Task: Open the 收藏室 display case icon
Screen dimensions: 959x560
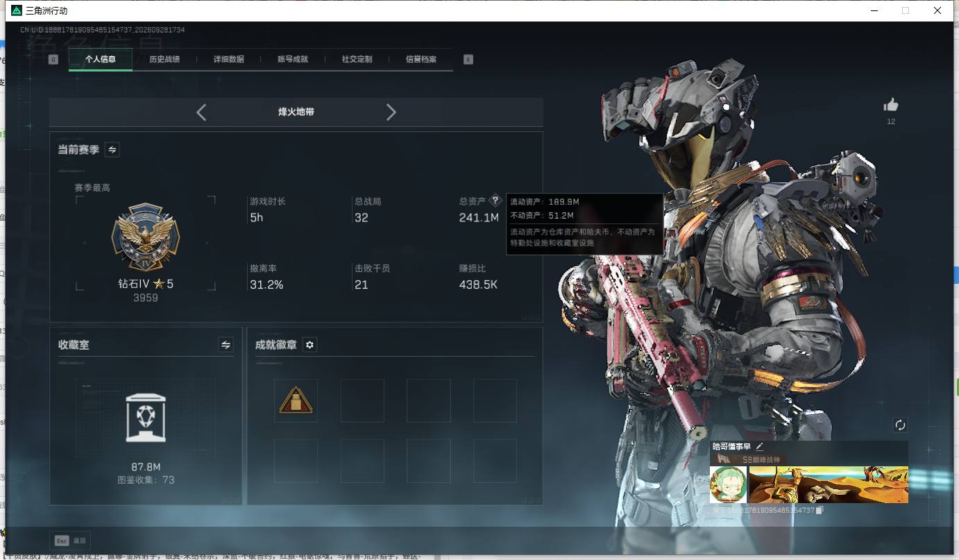Action: pos(146,417)
